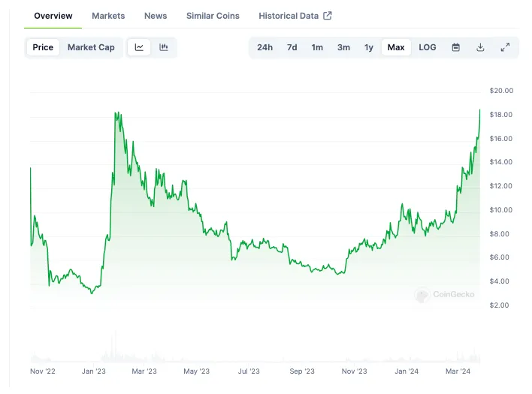Image resolution: width=532 pixels, height=394 pixels.
Task: Open the Similar Coins tab
Action: point(213,16)
